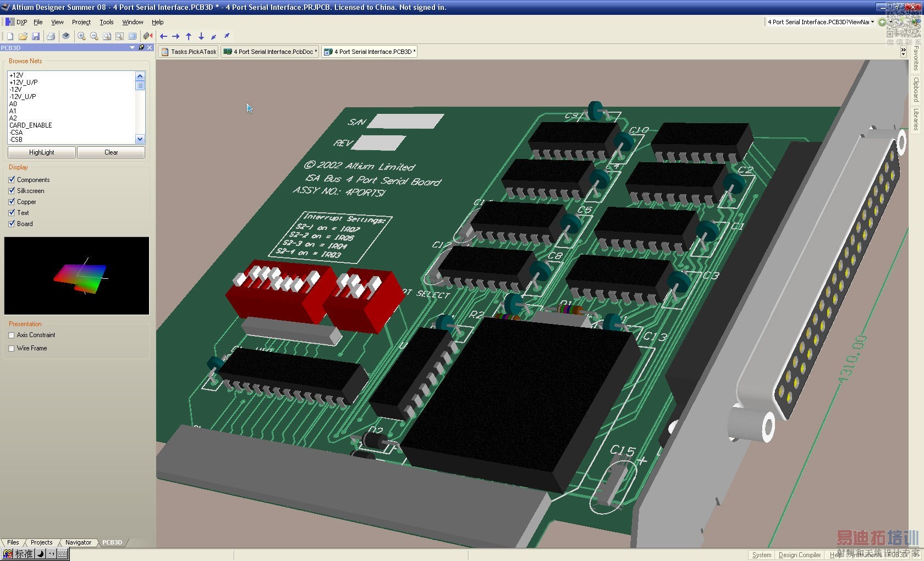Click the fit document zoom icon
Viewport: 924px width, 561px height.
pyautogui.click(x=107, y=36)
